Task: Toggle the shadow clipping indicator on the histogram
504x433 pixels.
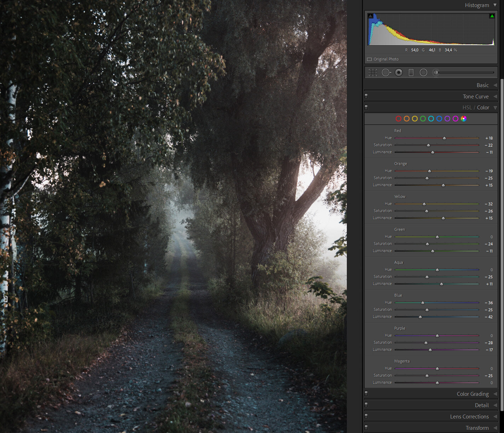Action: point(370,15)
